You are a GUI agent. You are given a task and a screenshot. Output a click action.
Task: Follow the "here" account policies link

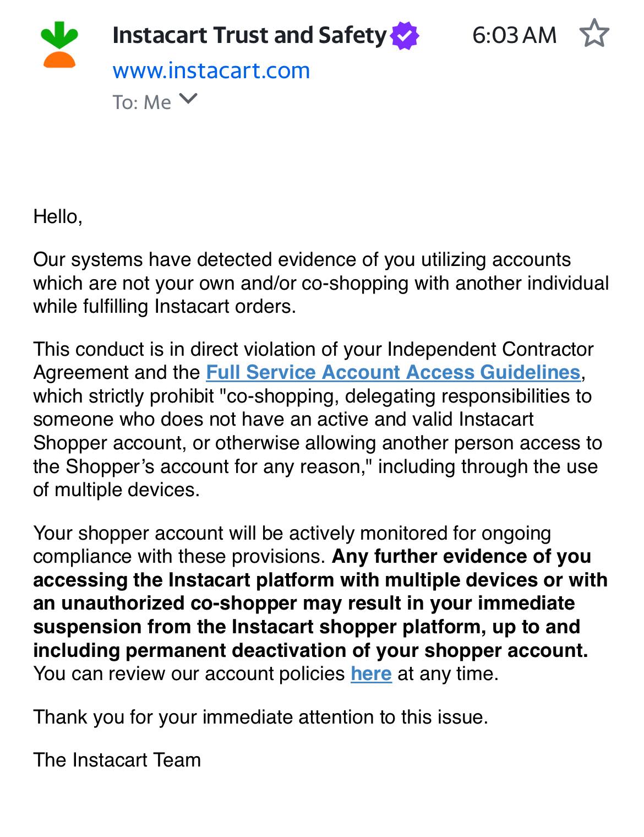371,674
